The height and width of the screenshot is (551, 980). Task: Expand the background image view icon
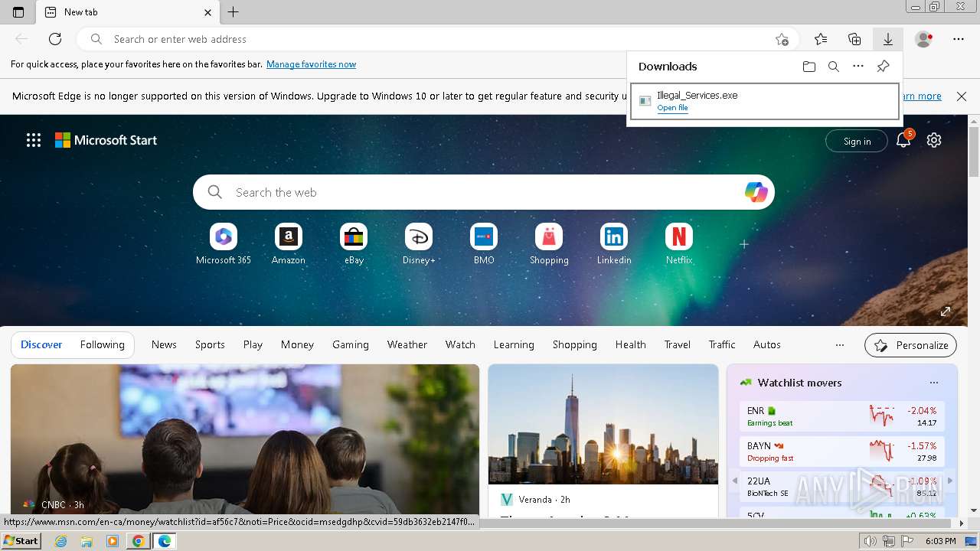point(946,311)
